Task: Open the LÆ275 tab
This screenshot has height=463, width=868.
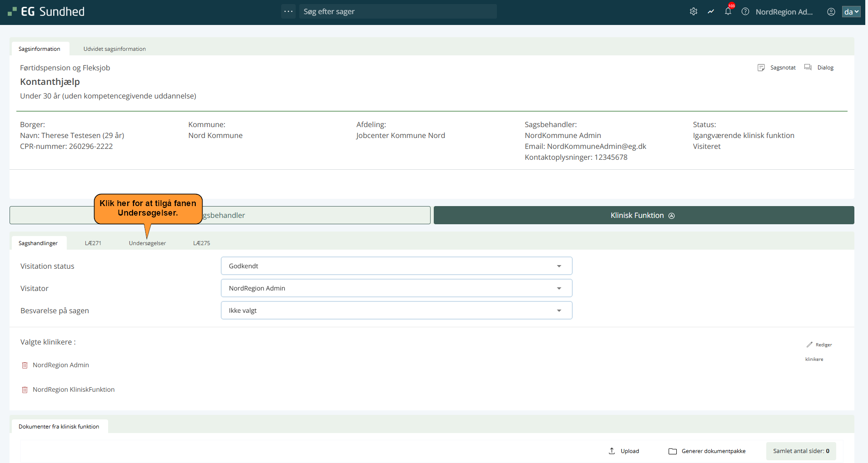Action: tap(201, 243)
